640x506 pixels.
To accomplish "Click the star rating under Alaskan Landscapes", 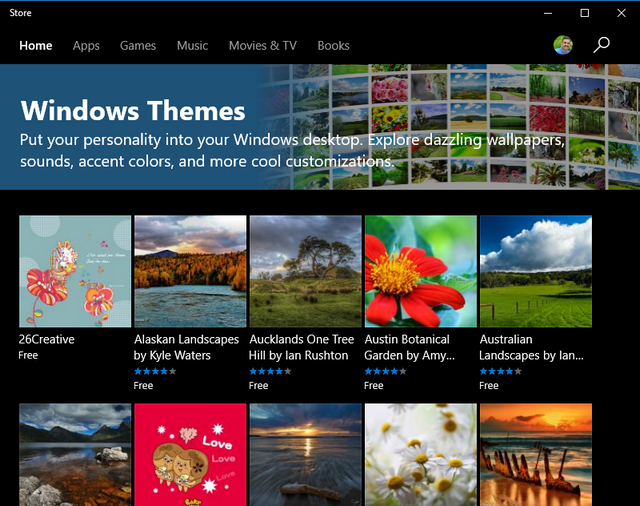I will pos(155,371).
